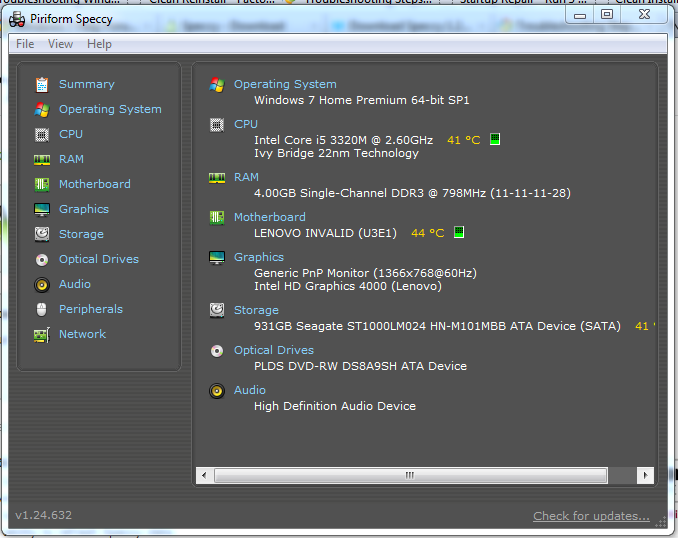678x538 pixels.
Task: Select RAM in the sidebar list
Action: pyautogui.click(x=71, y=160)
